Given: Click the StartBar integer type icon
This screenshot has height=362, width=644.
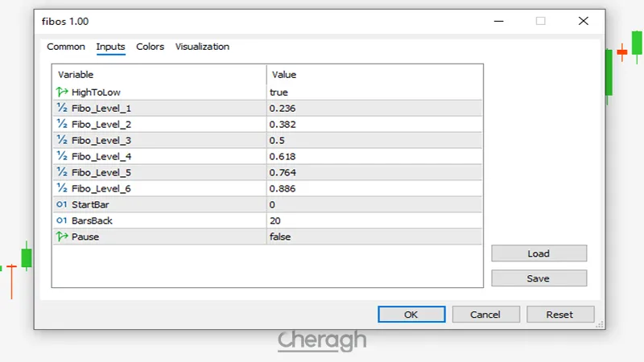Looking at the screenshot, I should coord(62,204).
